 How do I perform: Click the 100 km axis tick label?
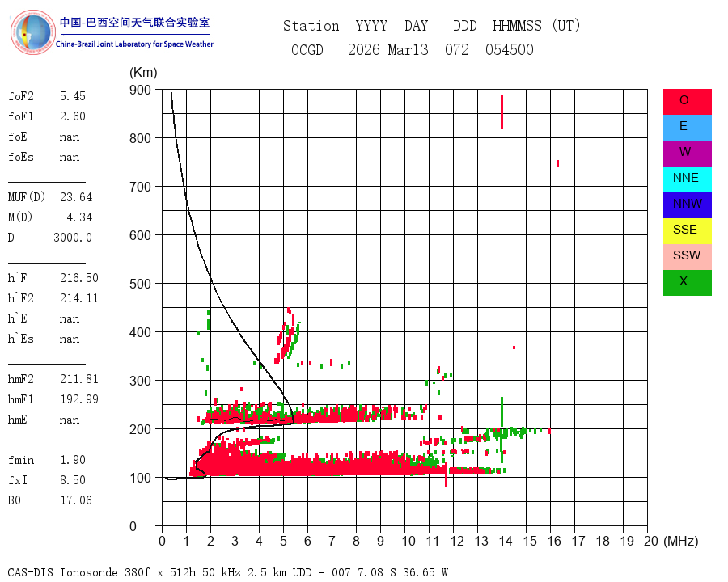click(x=140, y=478)
